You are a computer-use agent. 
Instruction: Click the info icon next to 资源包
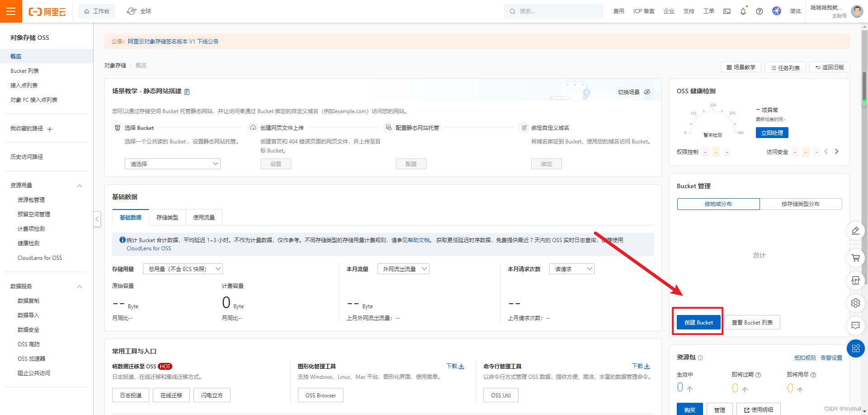click(700, 358)
